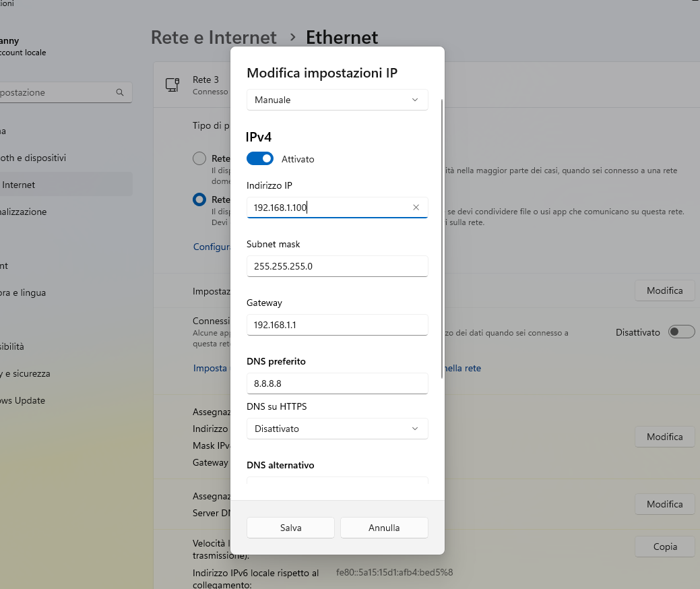Open the Manuale dropdown

pos(337,100)
